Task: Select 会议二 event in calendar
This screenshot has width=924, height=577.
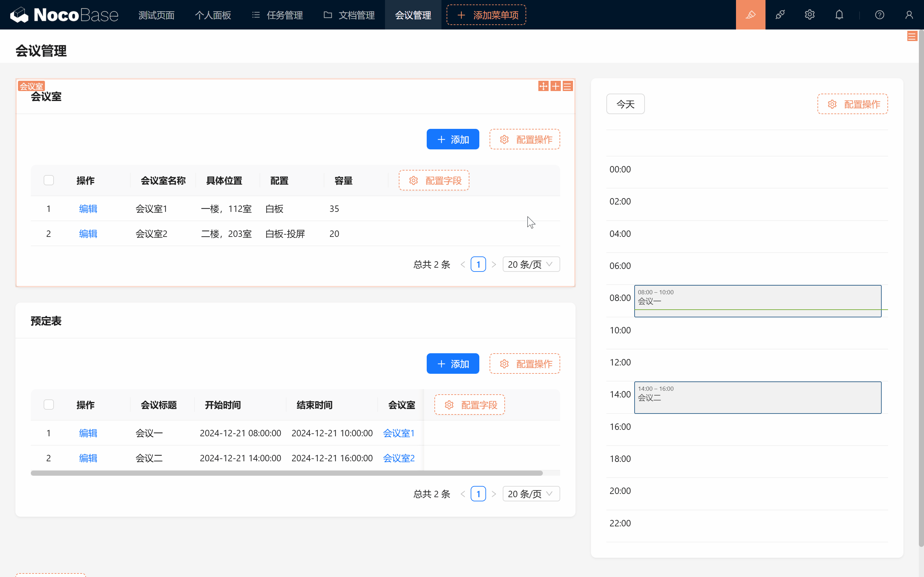Action: point(757,397)
